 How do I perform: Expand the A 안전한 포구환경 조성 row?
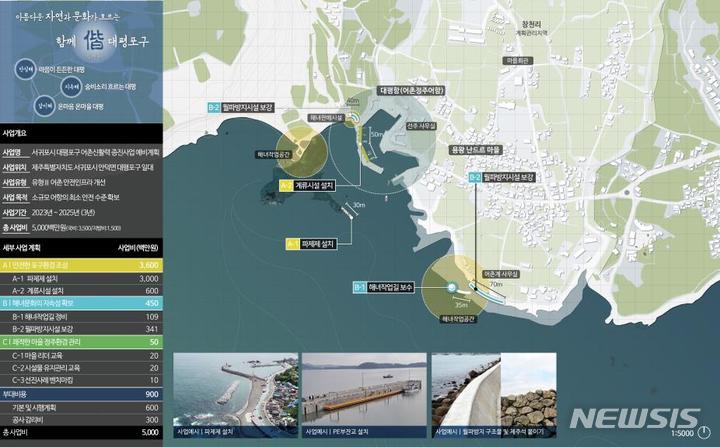click(80, 265)
